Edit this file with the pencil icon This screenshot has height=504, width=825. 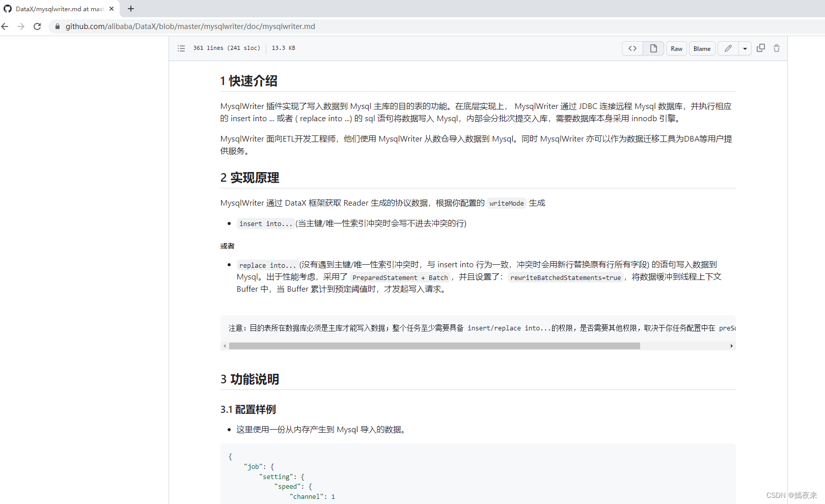coord(728,48)
